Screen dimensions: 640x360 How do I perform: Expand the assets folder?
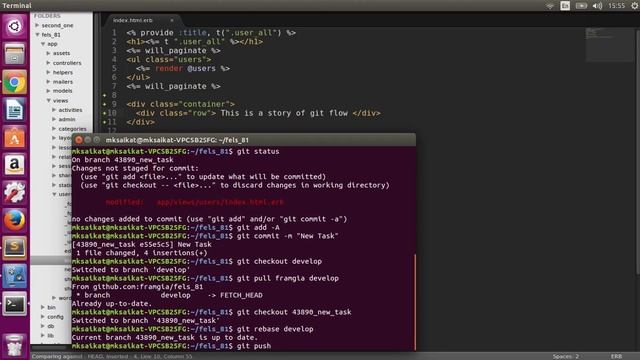coord(48,53)
